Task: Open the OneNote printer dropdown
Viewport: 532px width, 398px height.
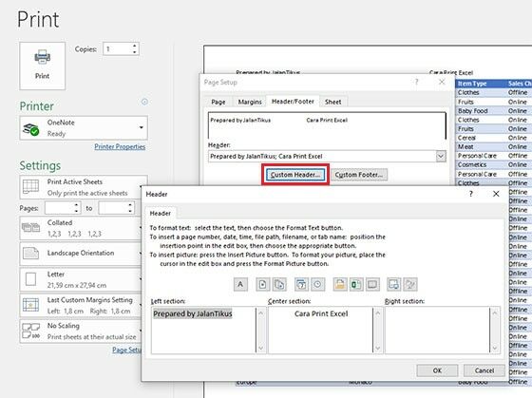Action: [142, 127]
